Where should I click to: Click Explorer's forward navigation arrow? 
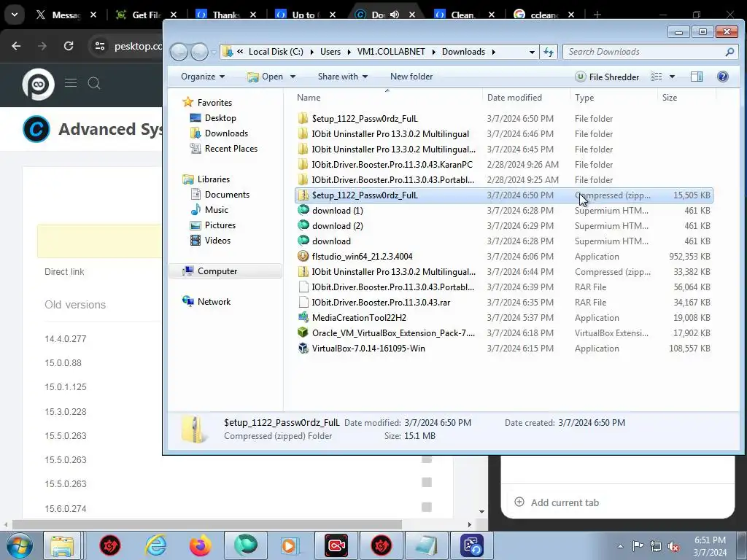[200, 52]
